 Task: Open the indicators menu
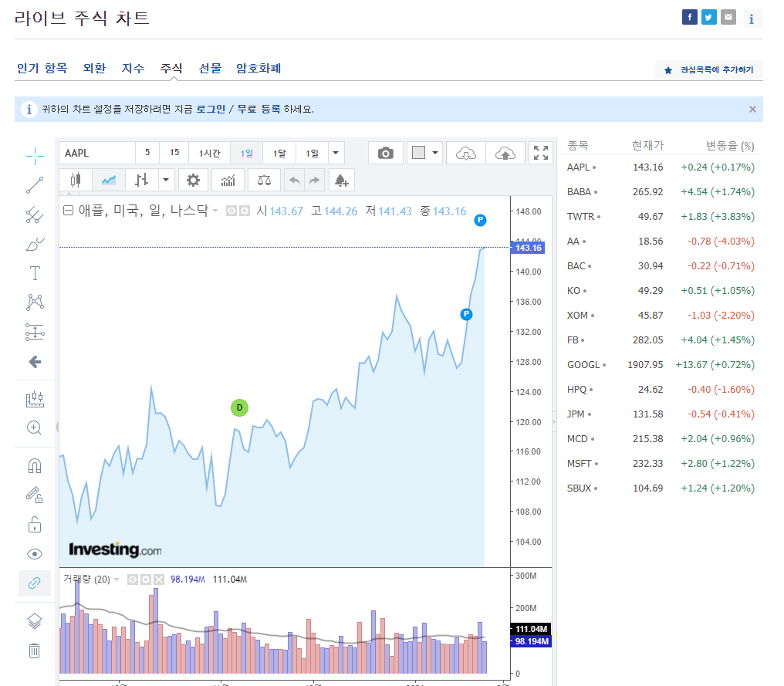point(228,180)
